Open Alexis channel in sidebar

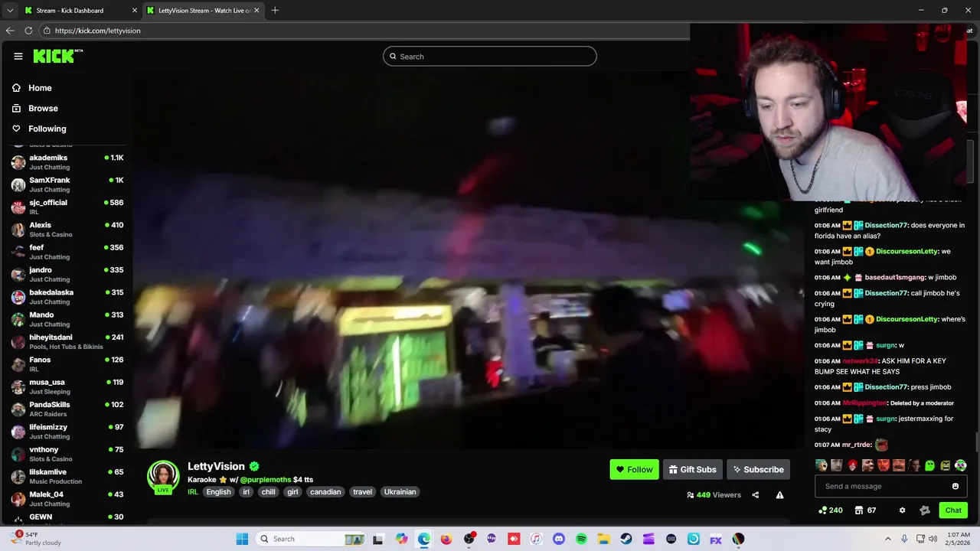[67, 230]
